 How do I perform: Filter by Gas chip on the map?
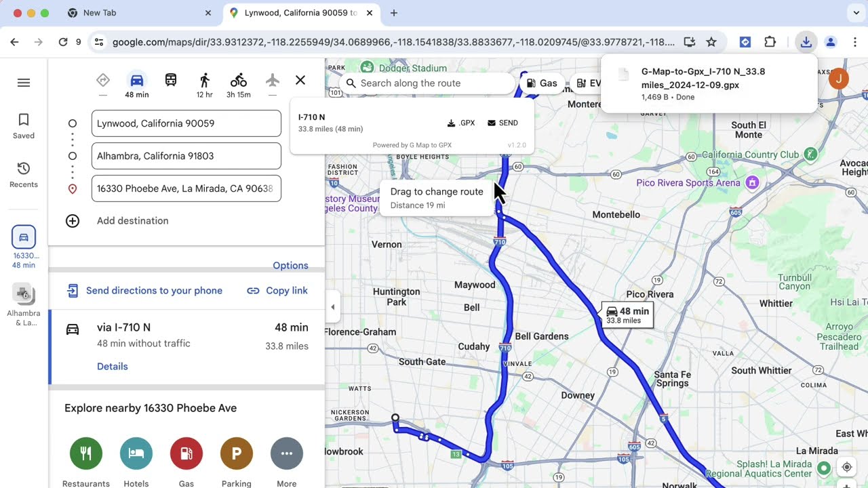point(542,83)
